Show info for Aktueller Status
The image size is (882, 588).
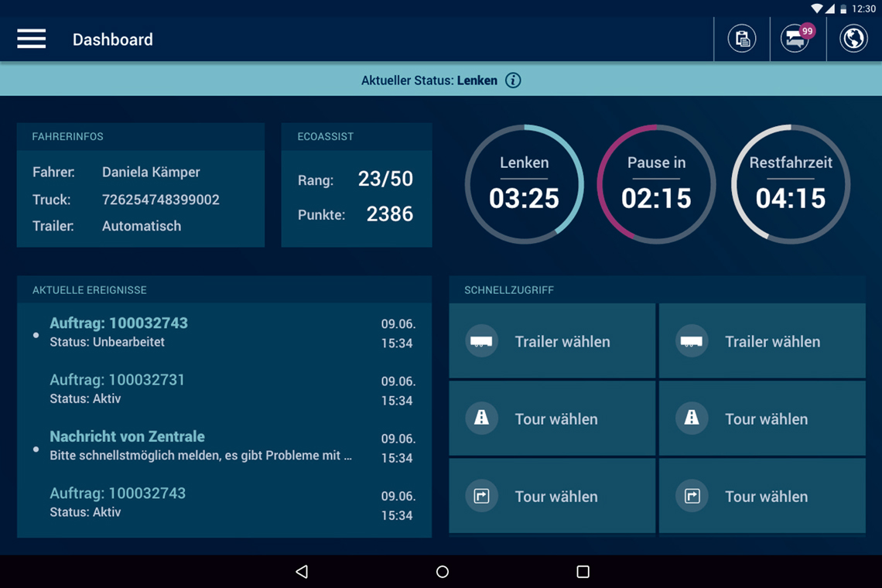[x=513, y=80]
